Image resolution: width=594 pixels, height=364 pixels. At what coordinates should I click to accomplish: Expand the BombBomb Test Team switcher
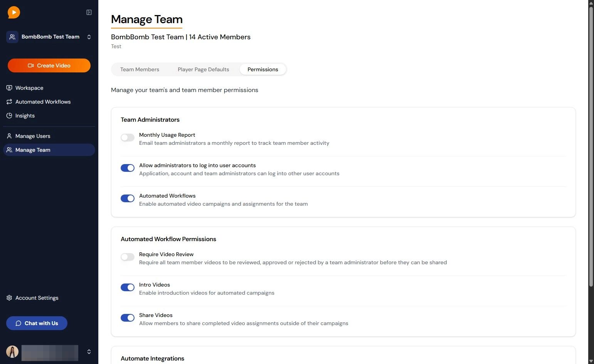tap(49, 37)
